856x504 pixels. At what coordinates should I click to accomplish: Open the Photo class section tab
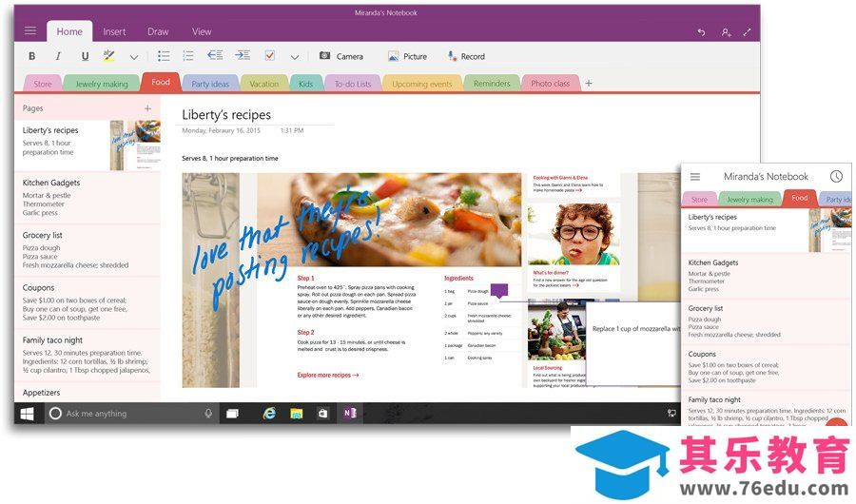tap(550, 84)
